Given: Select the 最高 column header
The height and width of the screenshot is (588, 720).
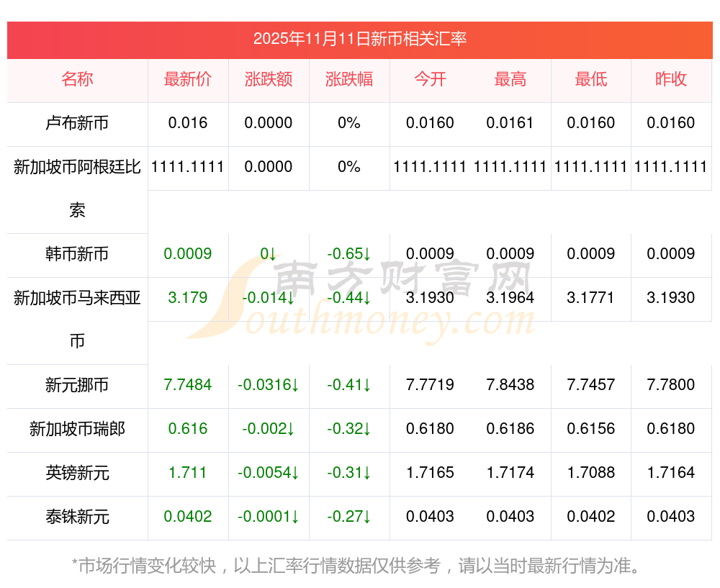Looking at the screenshot, I should (x=510, y=79).
